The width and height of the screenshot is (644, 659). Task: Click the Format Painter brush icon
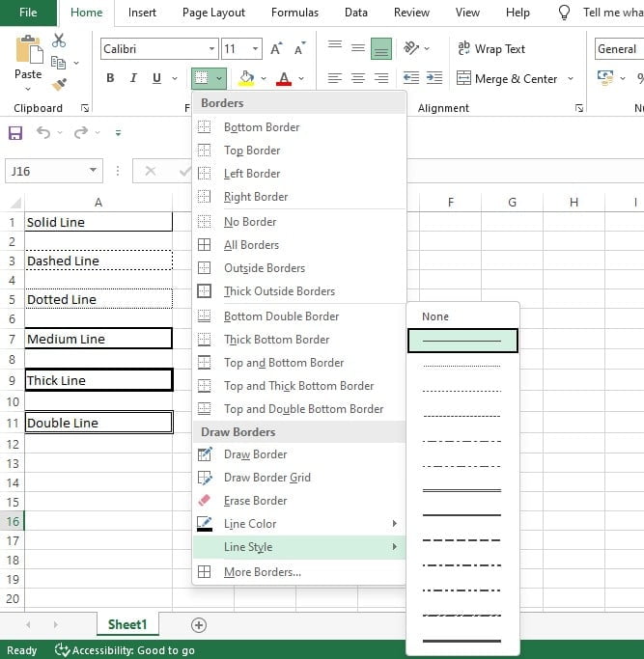tap(59, 84)
